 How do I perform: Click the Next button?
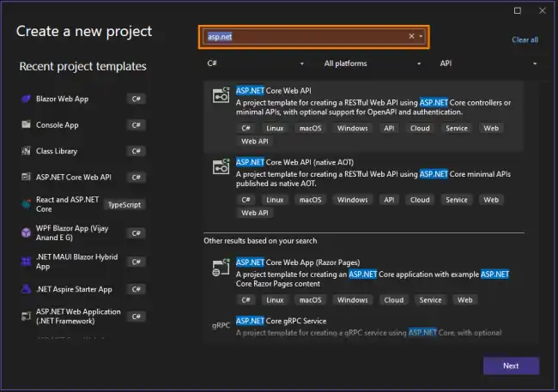coord(511,365)
